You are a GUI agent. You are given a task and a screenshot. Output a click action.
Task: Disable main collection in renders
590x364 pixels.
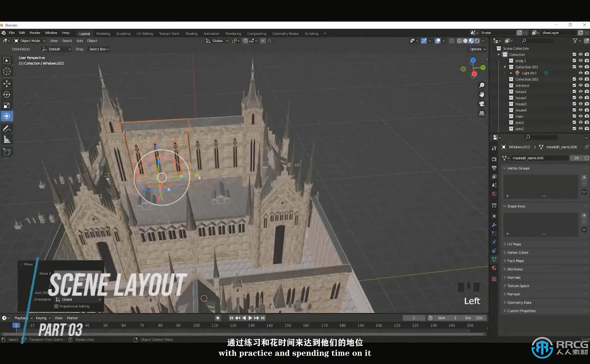pos(587,116)
